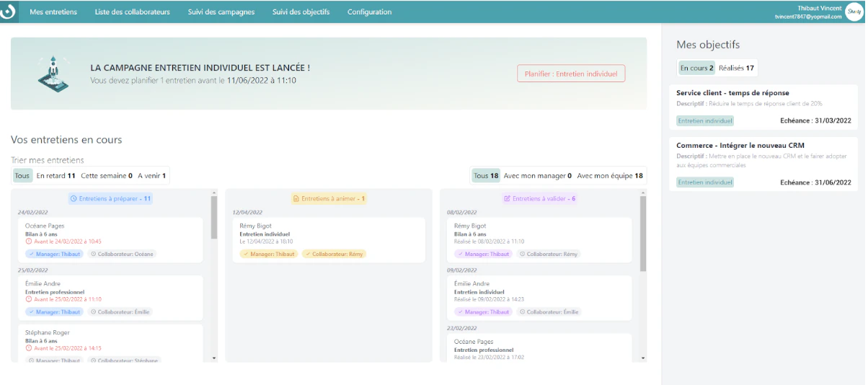Switch to Réalisés 17 objectives tab

[737, 68]
